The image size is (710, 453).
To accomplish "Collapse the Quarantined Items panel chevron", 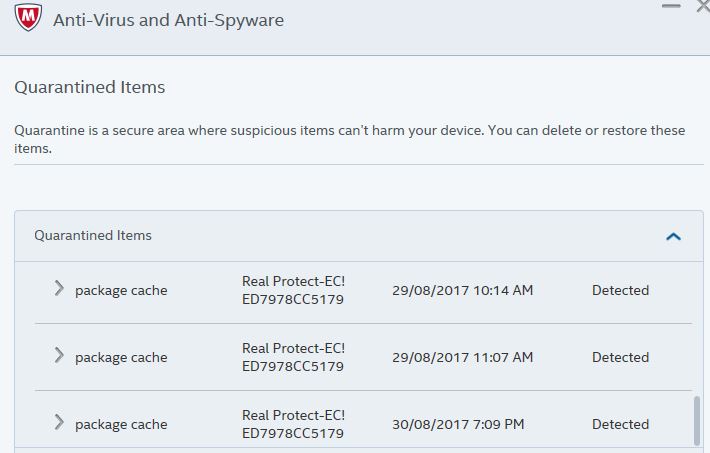I will pos(673,237).
